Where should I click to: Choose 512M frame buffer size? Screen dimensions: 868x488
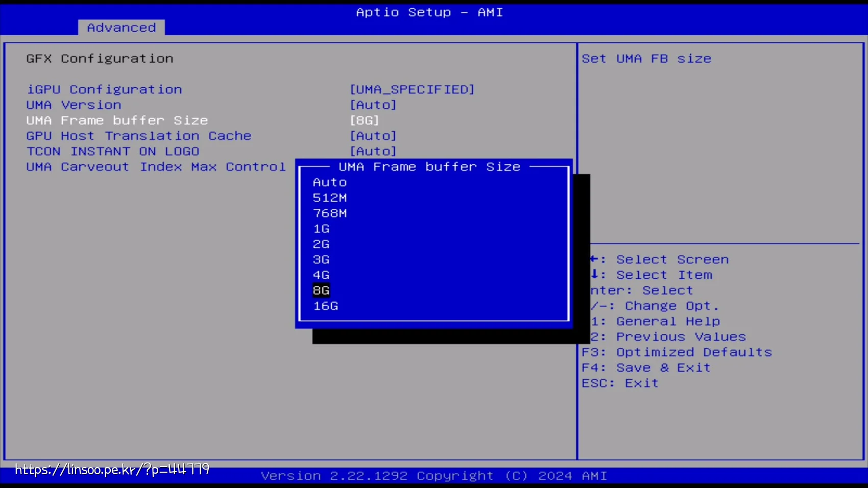click(330, 198)
